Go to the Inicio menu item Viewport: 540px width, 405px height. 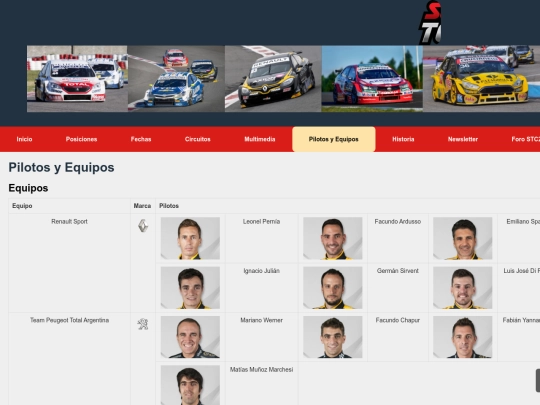pos(24,139)
